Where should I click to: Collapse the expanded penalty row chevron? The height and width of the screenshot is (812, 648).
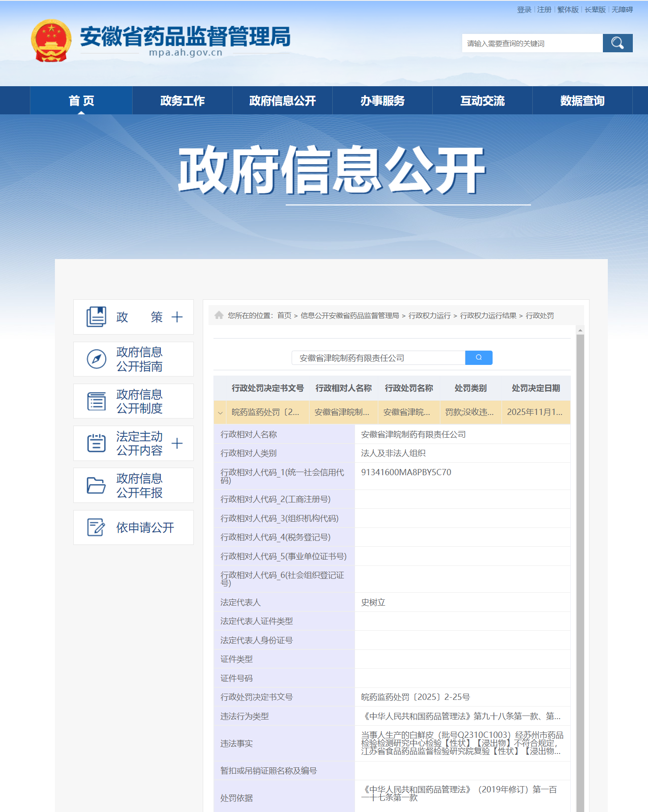220,413
